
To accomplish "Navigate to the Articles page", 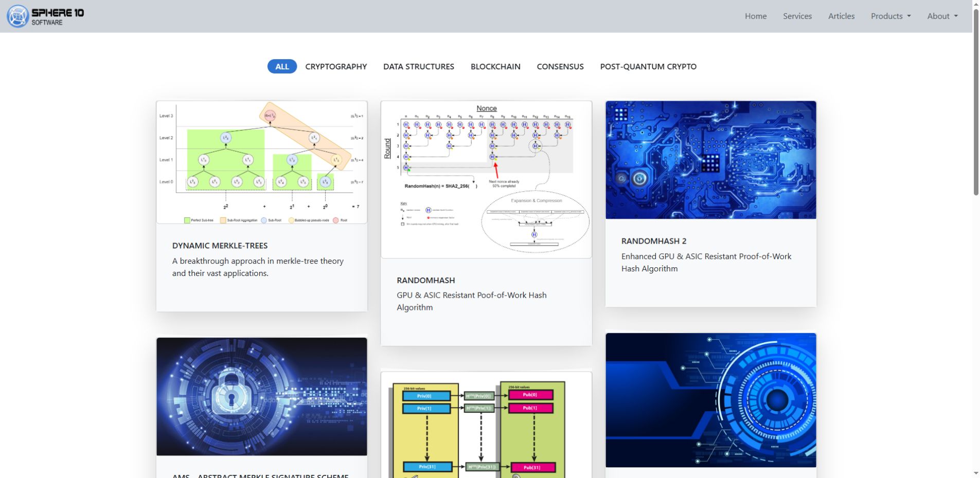I will coord(841,16).
